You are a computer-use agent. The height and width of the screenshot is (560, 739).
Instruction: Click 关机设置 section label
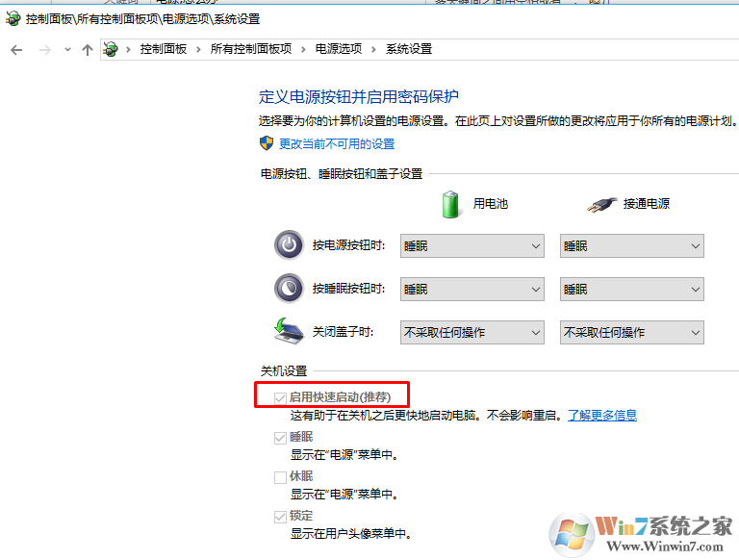(x=284, y=371)
